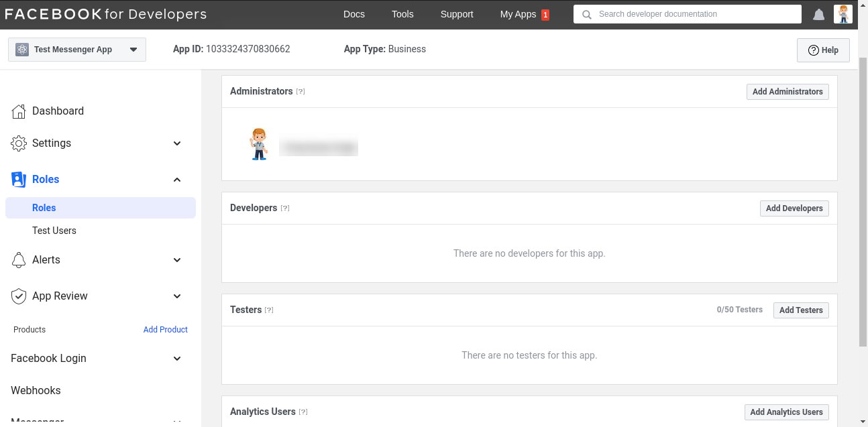Viewport: 868px width, 427px height.
Task: Open My Apps menu
Action: (x=518, y=14)
